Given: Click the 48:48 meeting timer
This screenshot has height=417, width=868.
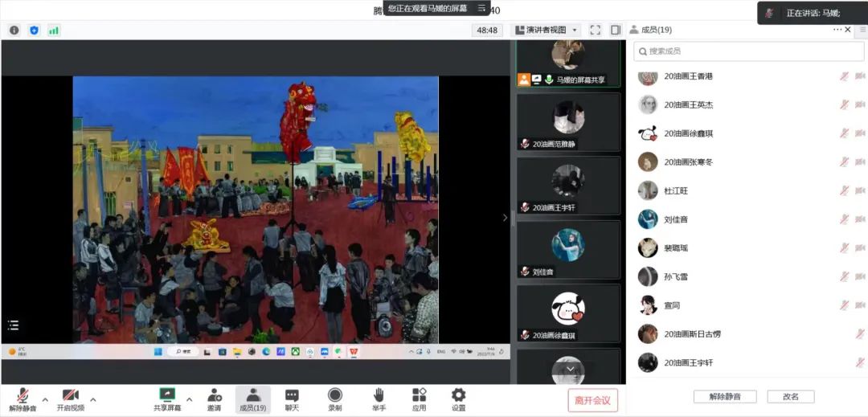Looking at the screenshot, I should click(487, 31).
